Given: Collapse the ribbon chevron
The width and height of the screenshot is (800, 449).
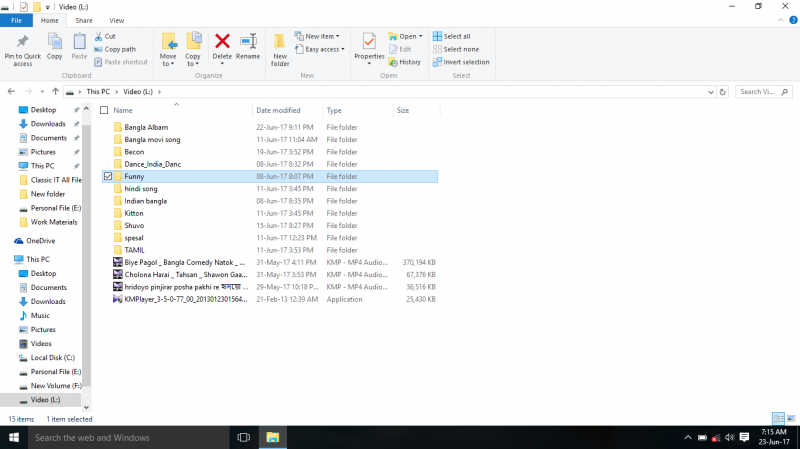Looking at the screenshot, I should point(781,20).
